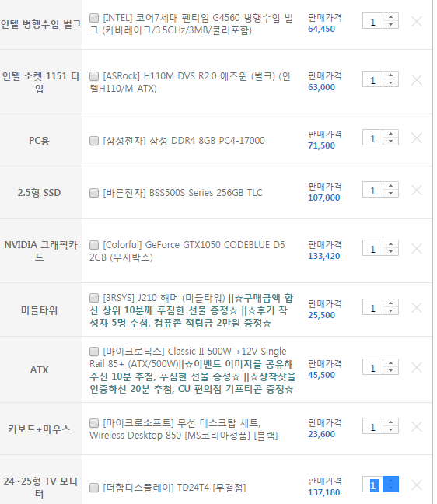Check the TD24T4 monitor checkbox

coord(94,488)
